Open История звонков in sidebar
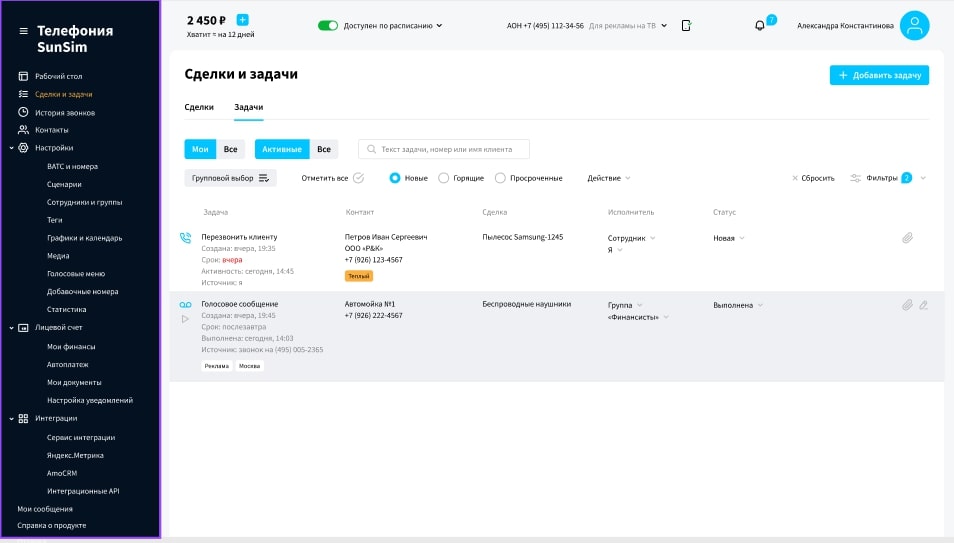 [x=64, y=112]
